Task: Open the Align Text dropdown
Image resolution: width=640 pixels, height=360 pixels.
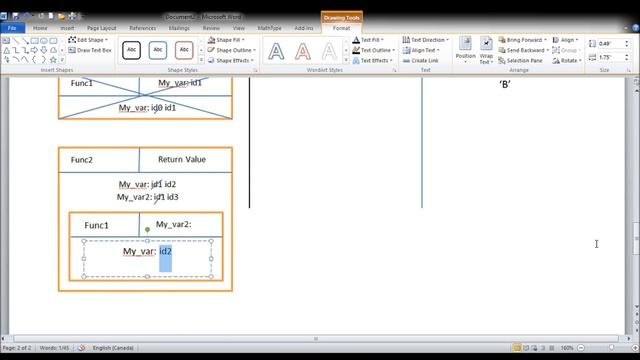Action: [421, 50]
